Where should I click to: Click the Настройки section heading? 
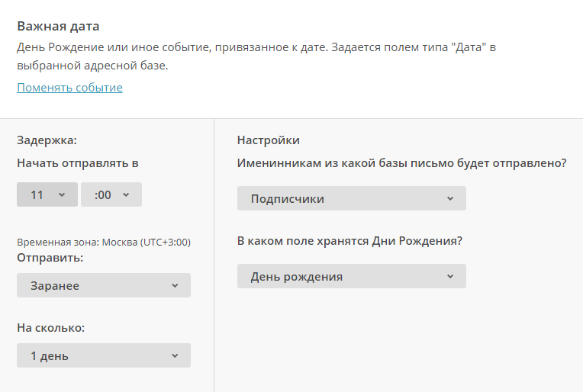(269, 140)
